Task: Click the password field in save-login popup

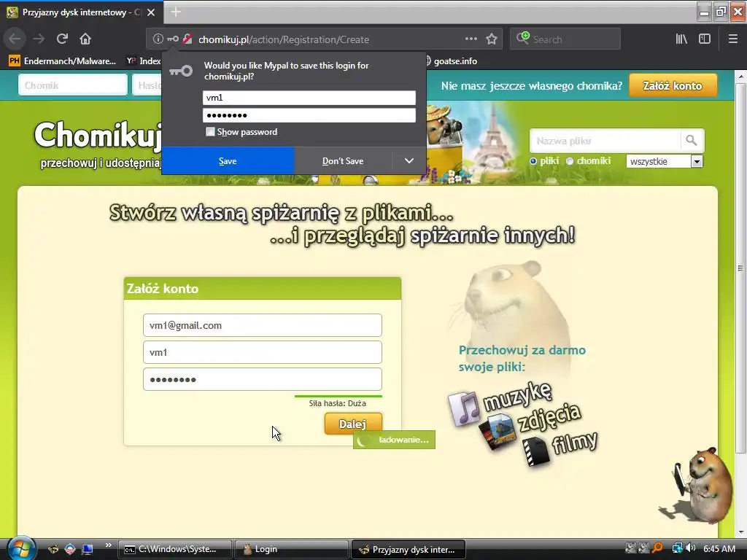Action: (x=309, y=115)
